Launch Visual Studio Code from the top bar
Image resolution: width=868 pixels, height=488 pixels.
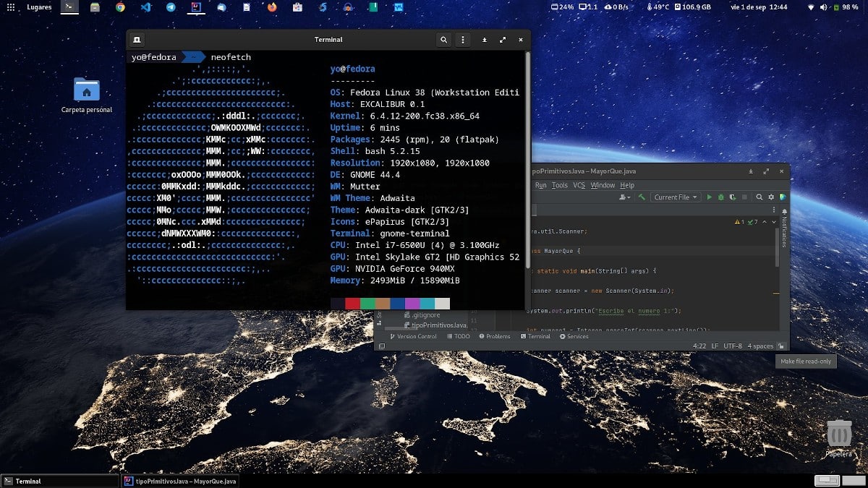click(145, 7)
